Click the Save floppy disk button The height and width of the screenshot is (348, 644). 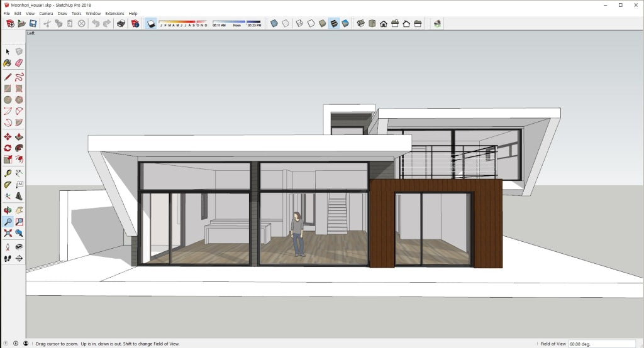click(x=33, y=24)
